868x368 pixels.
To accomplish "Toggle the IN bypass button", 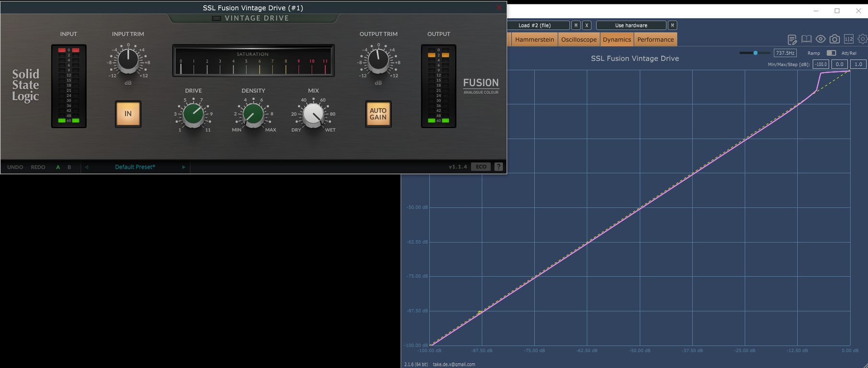I will pyautogui.click(x=128, y=114).
